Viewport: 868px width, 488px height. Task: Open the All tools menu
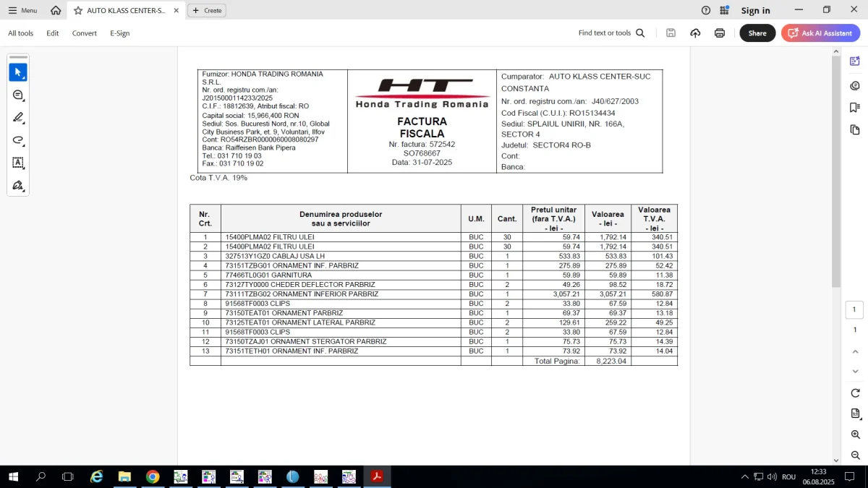(21, 33)
